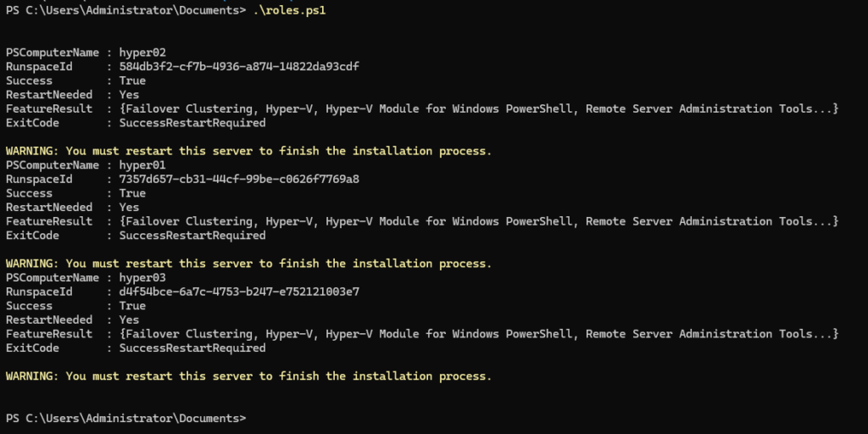This screenshot has width=868, height=434.
Task: Click RunspaceId d4f54bce value for hyper03
Action: coord(239,292)
